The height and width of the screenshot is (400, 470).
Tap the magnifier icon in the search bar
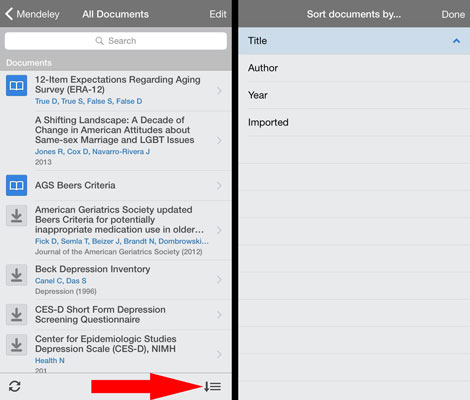[99, 41]
